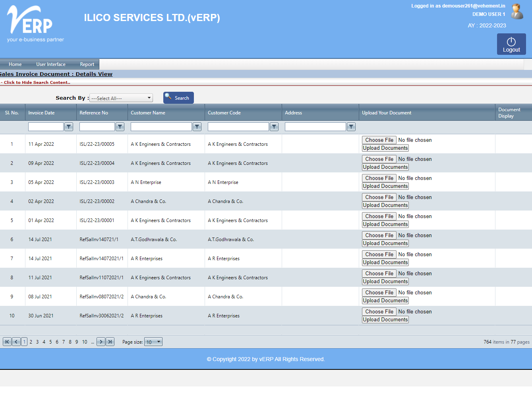Upload documents for invoice ISL/22-23/00005
Image resolution: width=532 pixels, height=400 pixels.
coord(385,148)
